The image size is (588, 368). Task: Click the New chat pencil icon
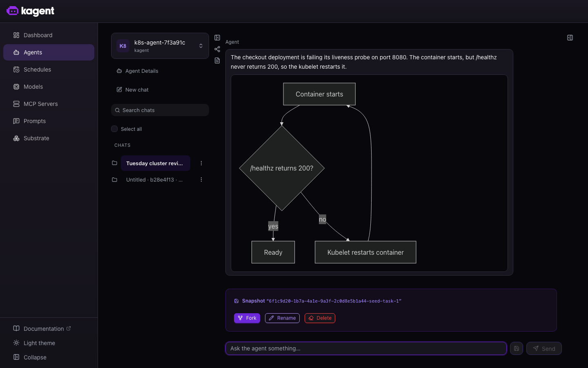pyautogui.click(x=119, y=90)
